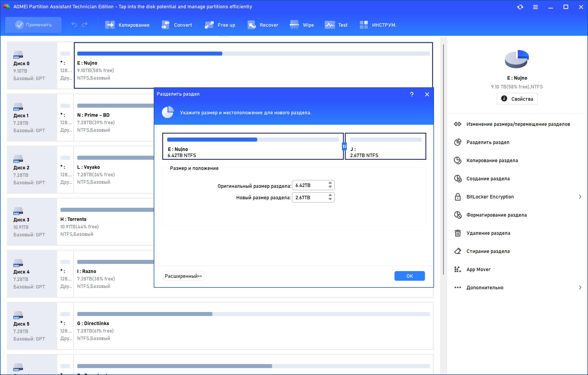
Task: Select the new J: partition block
Action: pos(385,146)
